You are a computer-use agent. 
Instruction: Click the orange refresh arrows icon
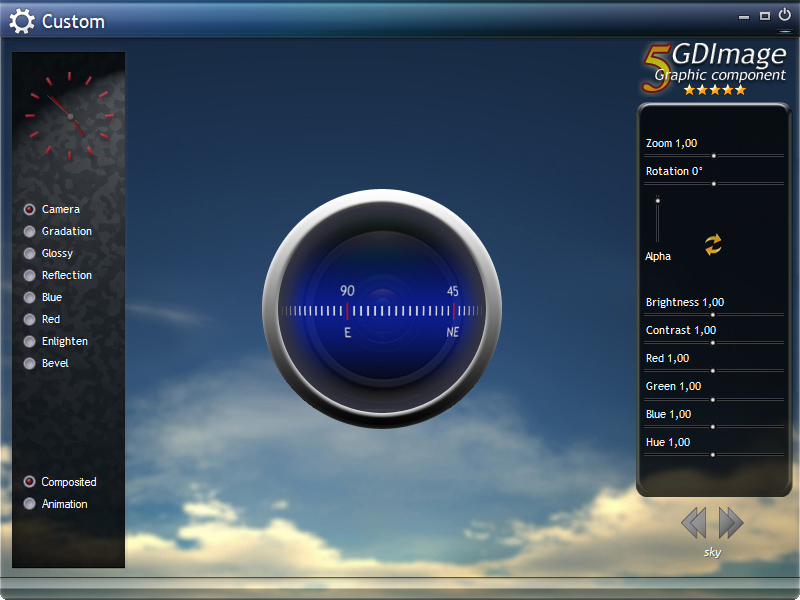[713, 244]
